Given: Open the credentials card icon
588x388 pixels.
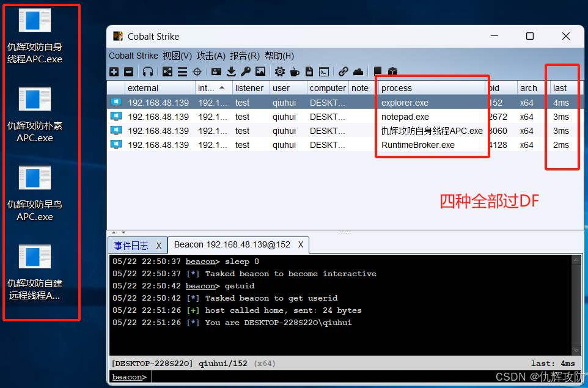Looking at the screenshot, I should [x=216, y=71].
